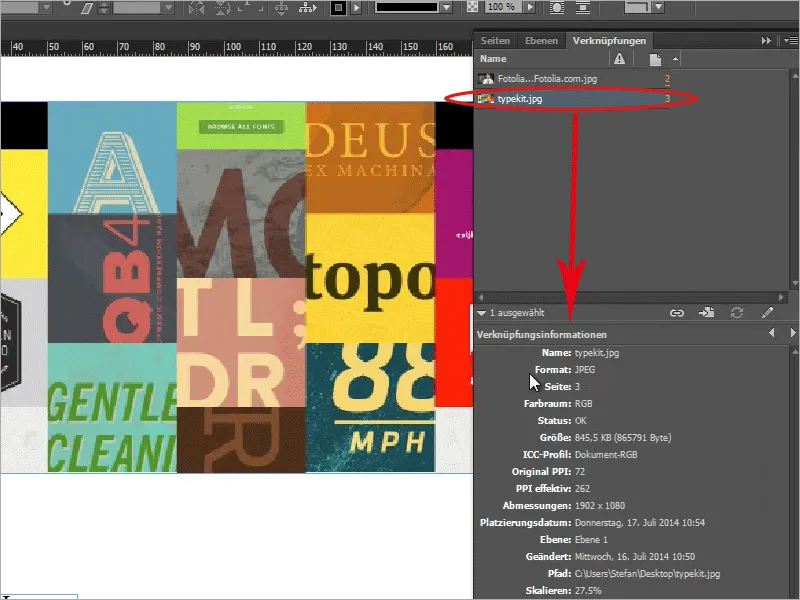Image resolution: width=800 pixels, height=600 pixels.
Task: Click up arrow of the link info scrollbar
Action: pos(794,351)
